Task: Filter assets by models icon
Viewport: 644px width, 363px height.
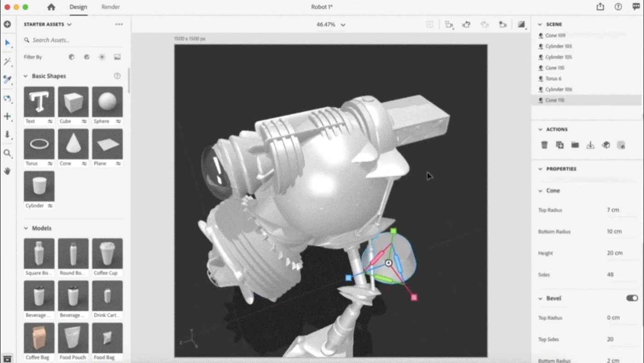Action: (x=71, y=57)
